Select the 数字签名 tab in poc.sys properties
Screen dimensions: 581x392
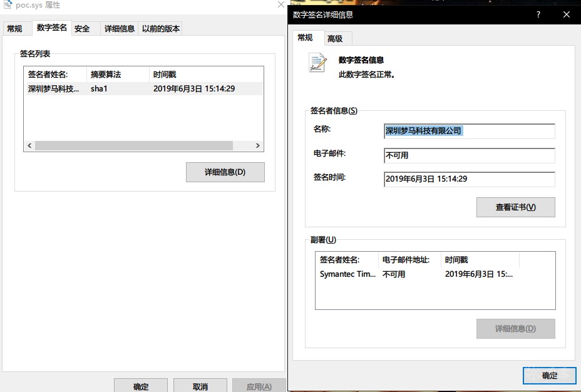pos(52,28)
